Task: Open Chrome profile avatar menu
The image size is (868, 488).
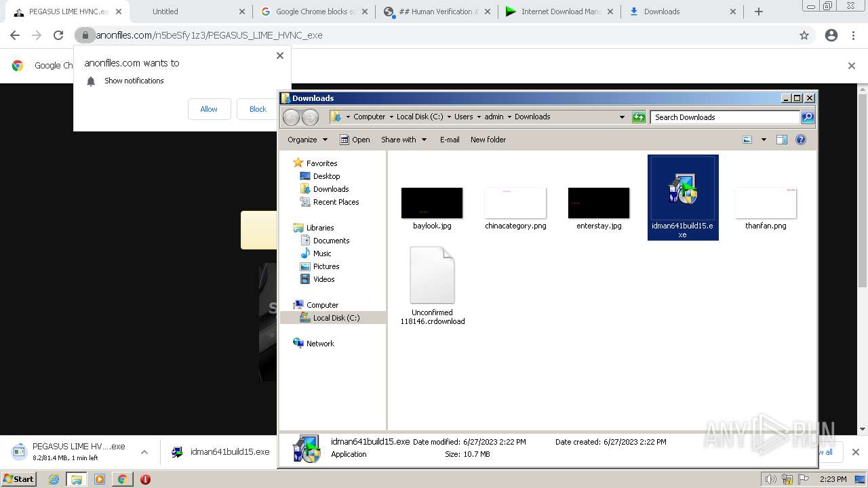Action: (x=831, y=35)
